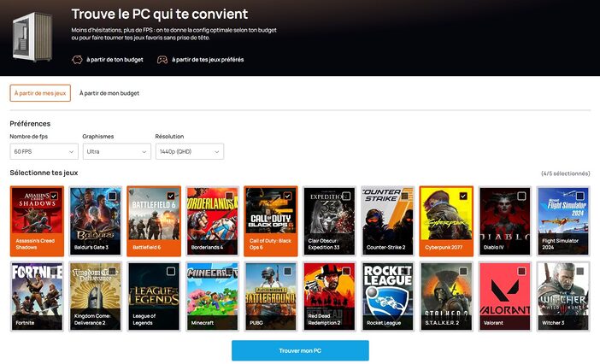Check the Counter-Strike 2 checkbox
Viewport: 600px width, 364px height.
tap(405, 197)
